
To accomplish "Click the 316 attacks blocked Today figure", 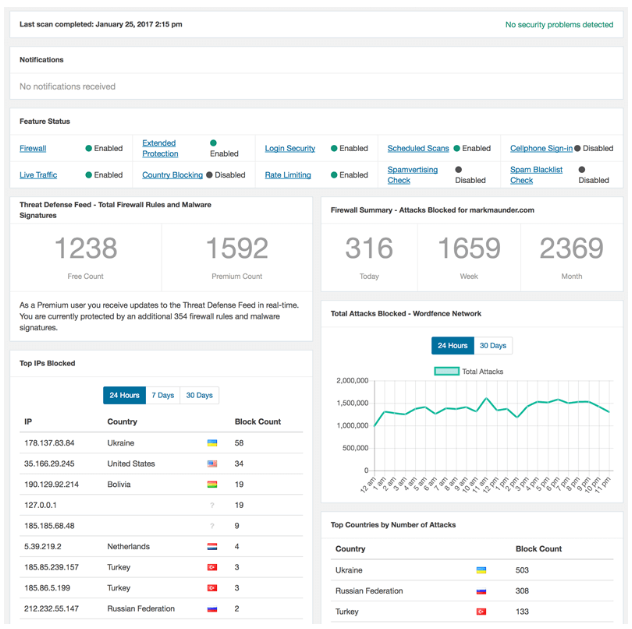I will coord(369,248).
